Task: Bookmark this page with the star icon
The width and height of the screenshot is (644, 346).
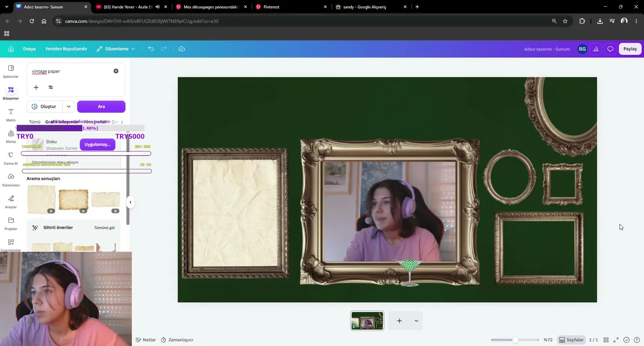Action: (x=565, y=21)
